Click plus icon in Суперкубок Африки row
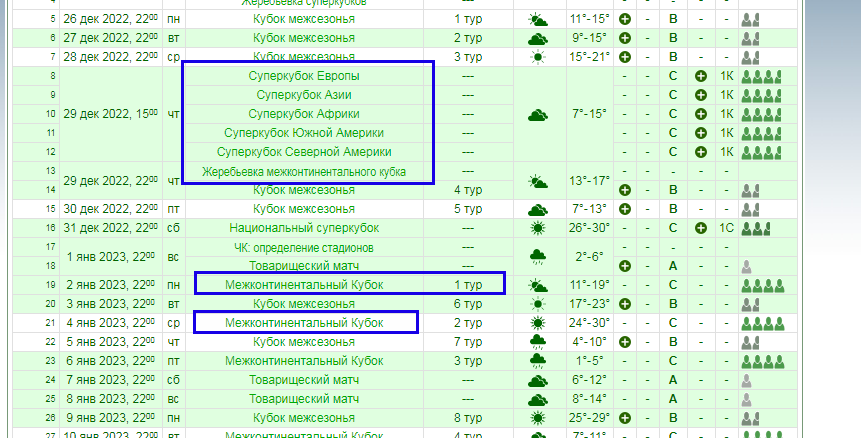Screen dimensions: 861x438 point(700,114)
